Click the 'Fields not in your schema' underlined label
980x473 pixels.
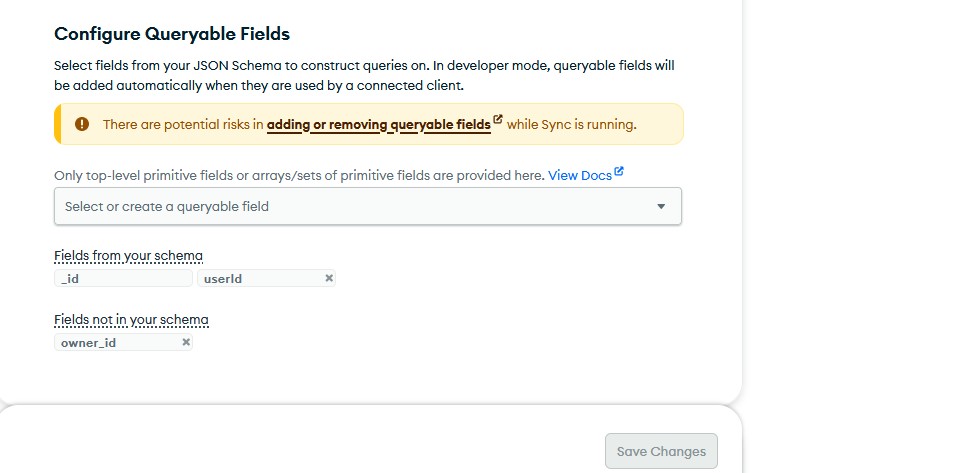131,320
